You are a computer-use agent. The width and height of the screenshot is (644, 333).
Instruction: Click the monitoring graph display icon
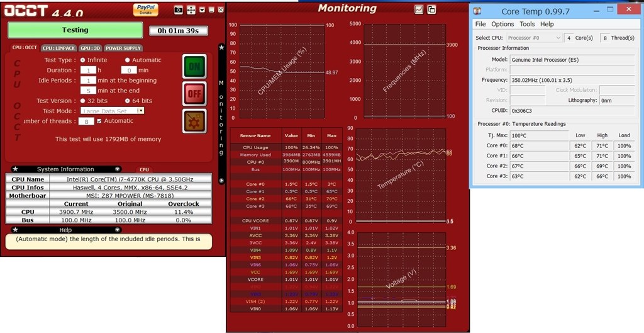419,9
